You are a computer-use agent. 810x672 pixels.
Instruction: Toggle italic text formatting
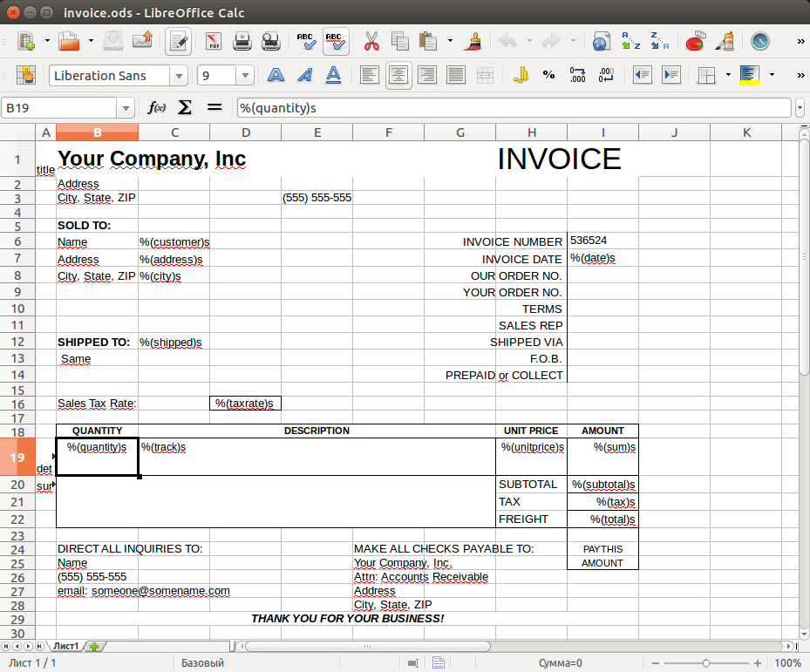(305, 76)
